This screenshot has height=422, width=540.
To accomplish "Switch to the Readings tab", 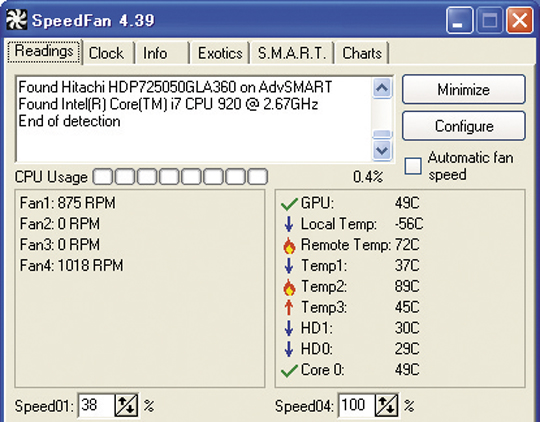I will pyautogui.click(x=44, y=52).
